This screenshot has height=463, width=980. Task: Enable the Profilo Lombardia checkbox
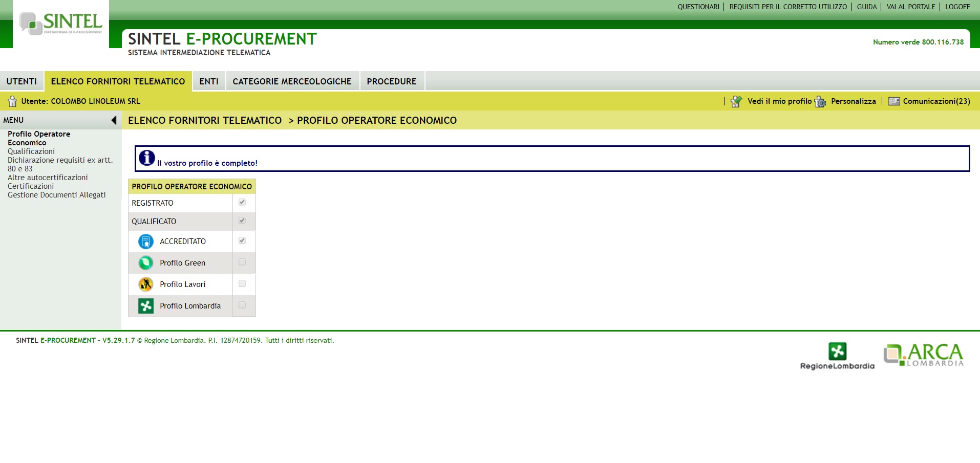[x=242, y=305]
